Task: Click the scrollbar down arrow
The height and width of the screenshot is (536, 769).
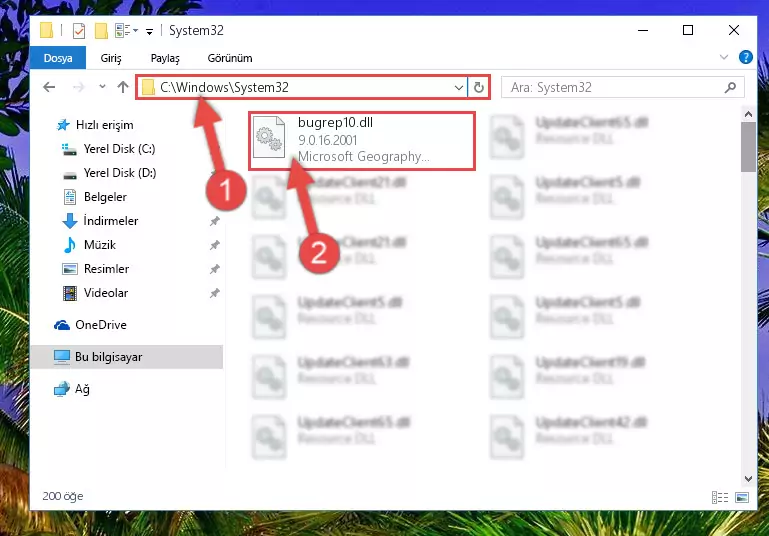Action: [748, 478]
